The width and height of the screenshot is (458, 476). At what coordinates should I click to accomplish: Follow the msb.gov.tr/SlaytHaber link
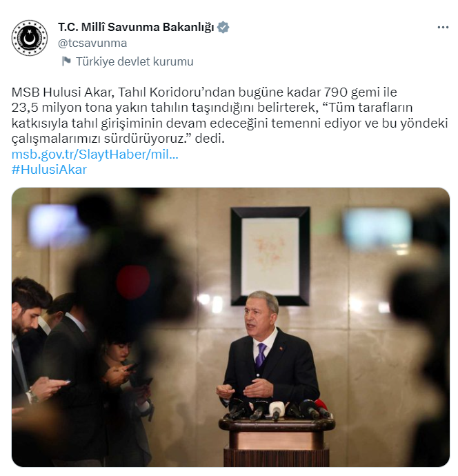[x=94, y=155]
